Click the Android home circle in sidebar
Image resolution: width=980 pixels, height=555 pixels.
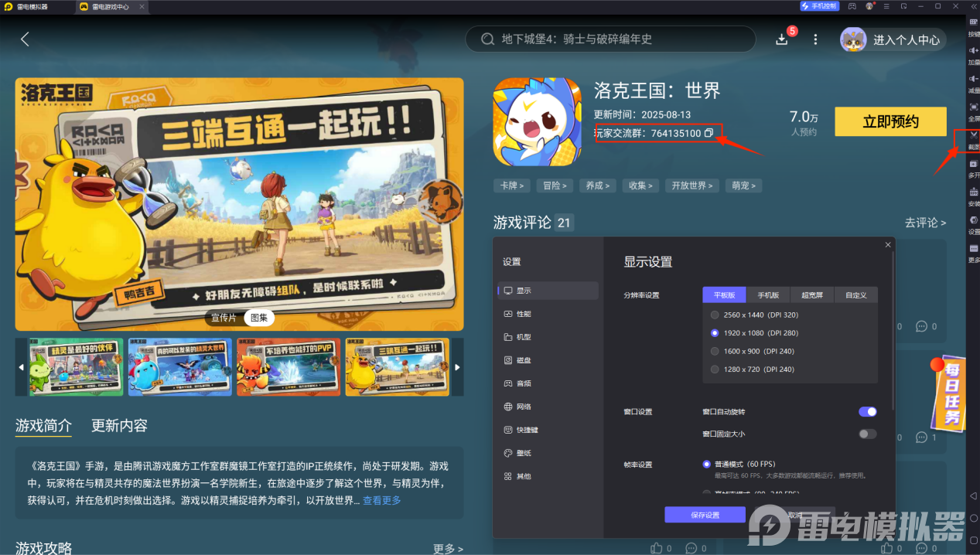(973, 518)
